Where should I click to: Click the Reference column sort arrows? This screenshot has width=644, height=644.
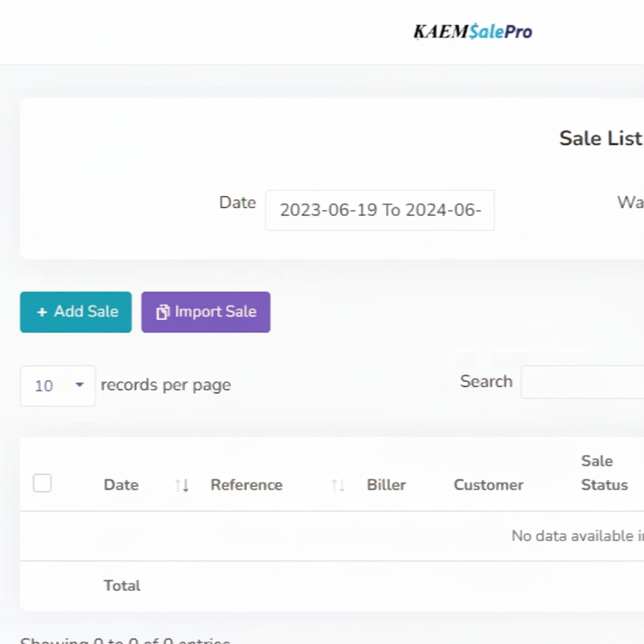point(338,485)
